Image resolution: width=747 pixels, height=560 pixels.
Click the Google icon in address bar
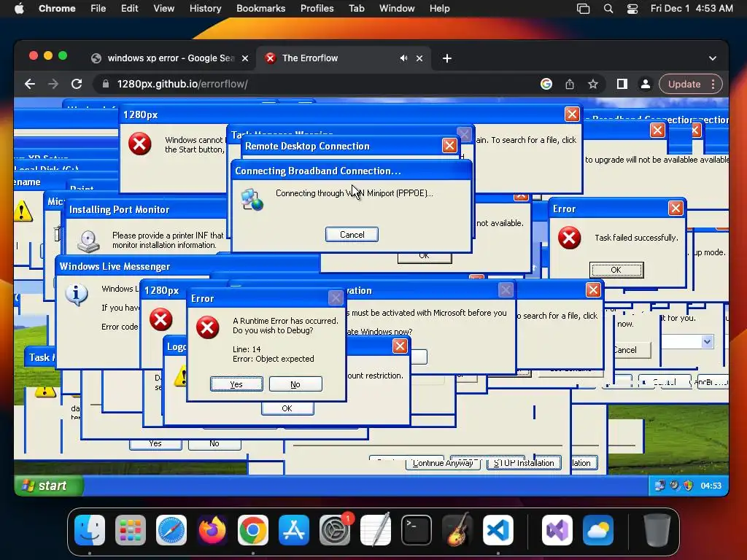pyautogui.click(x=546, y=85)
